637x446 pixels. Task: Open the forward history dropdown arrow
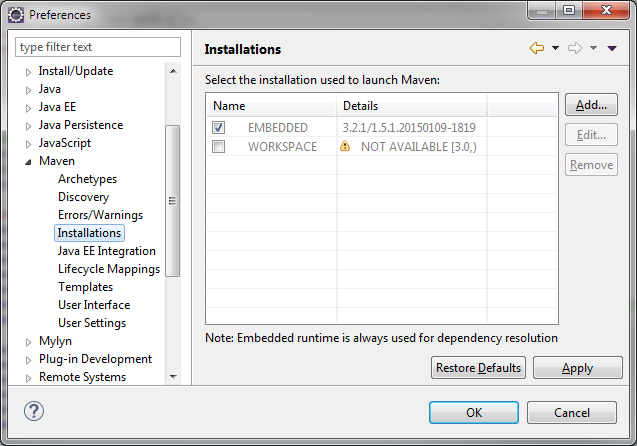pyautogui.click(x=594, y=48)
